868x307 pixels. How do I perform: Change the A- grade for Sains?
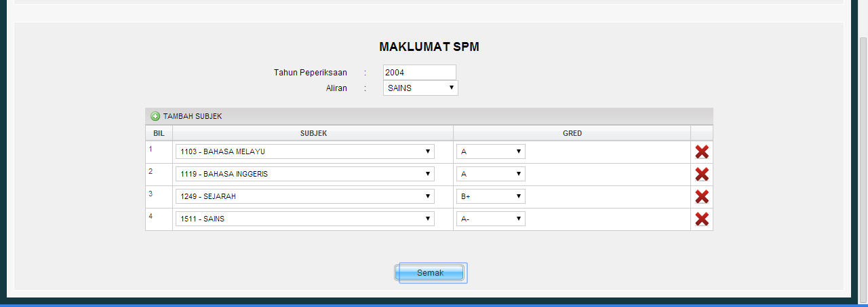pyautogui.click(x=491, y=219)
